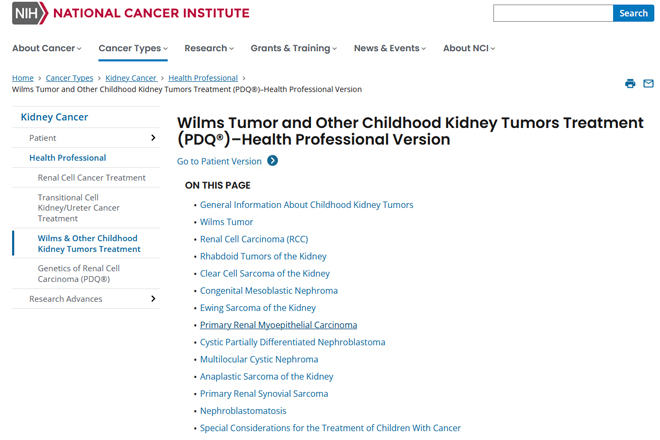The width and height of the screenshot is (660, 440).
Task: Click the print page icon
Action: [630, 83]
